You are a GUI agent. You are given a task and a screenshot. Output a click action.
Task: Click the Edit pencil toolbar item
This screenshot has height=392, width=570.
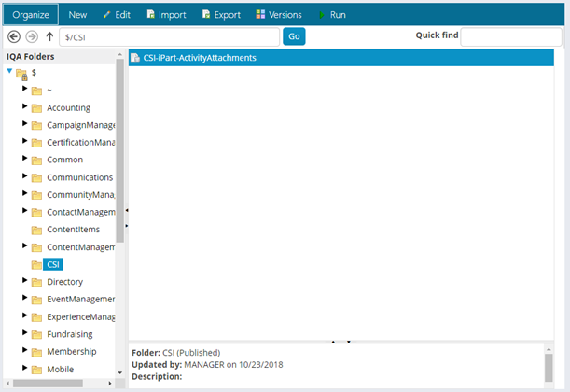coord(117,15)
